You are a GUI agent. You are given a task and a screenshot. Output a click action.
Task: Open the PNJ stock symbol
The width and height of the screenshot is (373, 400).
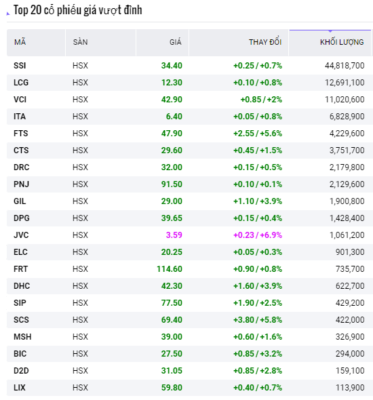[x=21, y=184]
